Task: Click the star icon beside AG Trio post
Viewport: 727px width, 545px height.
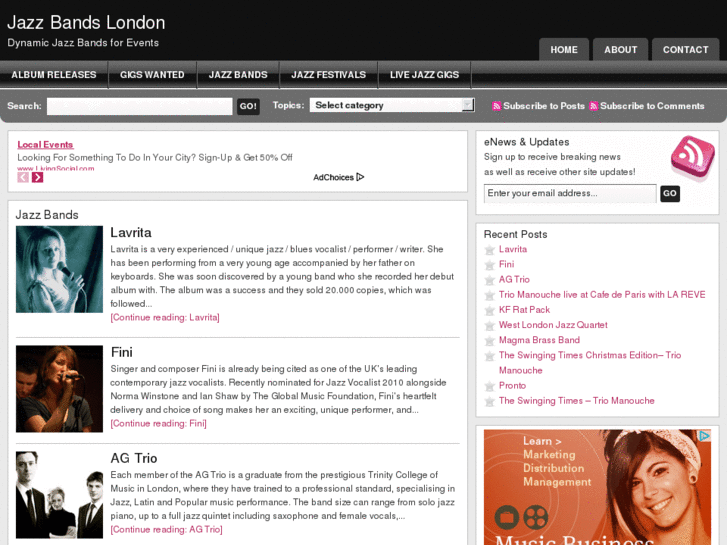Action: click(490, 280)
